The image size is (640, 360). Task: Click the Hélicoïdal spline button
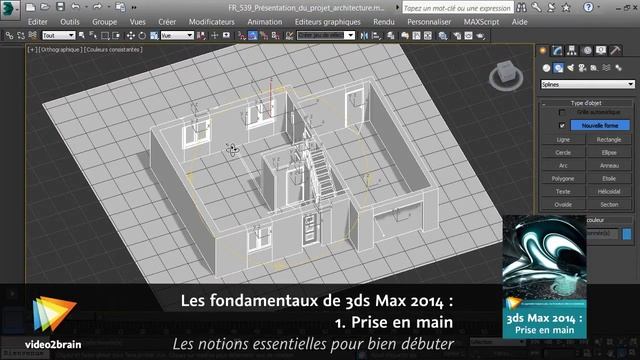609,191
